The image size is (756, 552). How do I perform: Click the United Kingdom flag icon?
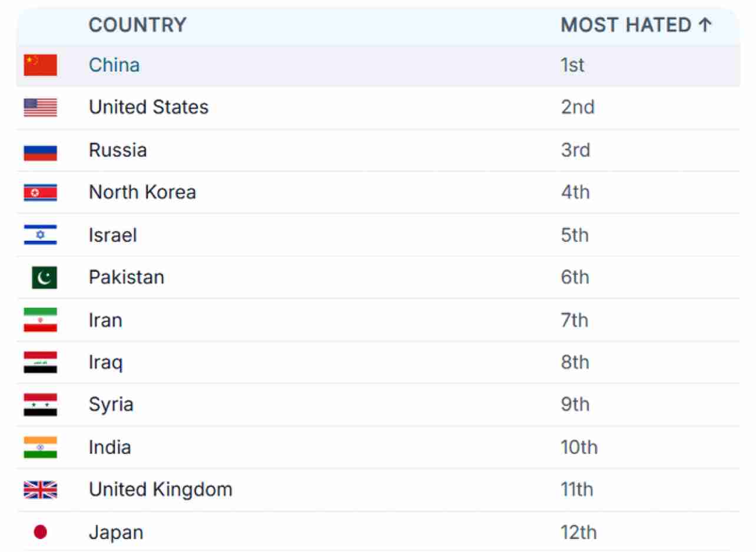coord(40,490)
